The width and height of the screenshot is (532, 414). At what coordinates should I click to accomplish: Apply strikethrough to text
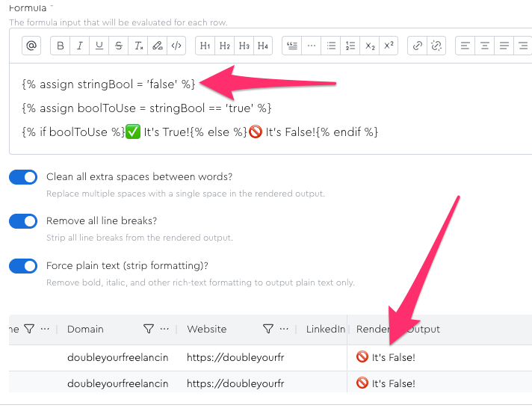click(x=119, y=46)
